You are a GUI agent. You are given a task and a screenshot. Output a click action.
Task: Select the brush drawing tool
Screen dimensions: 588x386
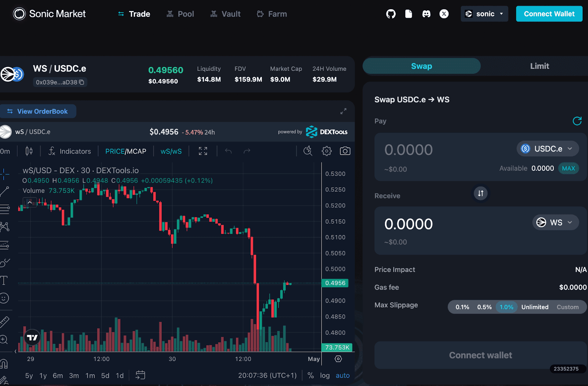click(4, 263)
